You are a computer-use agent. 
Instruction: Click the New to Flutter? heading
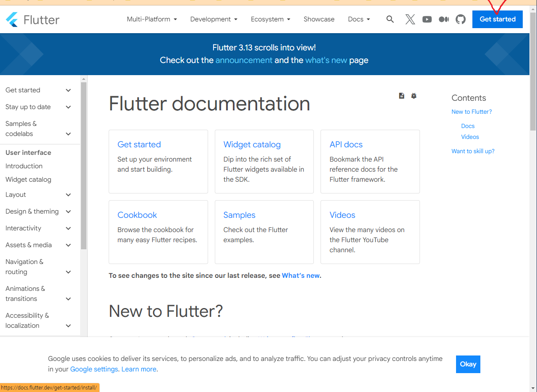pyautogui.click(x=166, y=311)
